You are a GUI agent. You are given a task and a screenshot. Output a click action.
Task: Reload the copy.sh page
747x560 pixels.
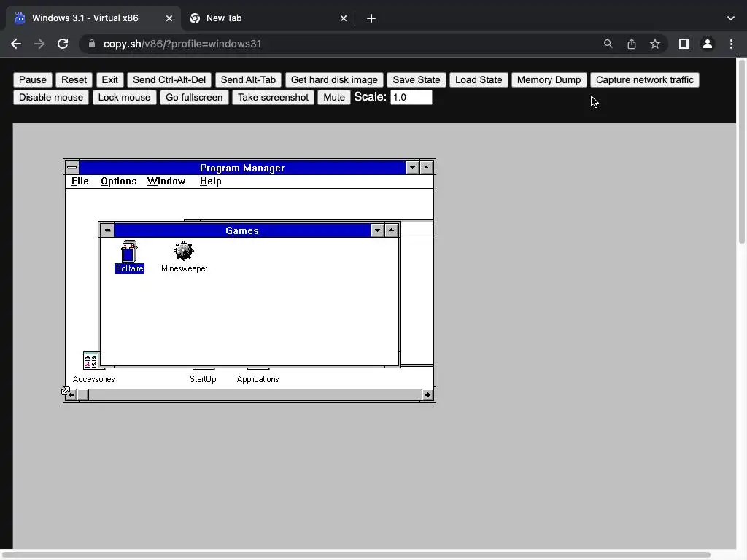[x=63, y=44]
